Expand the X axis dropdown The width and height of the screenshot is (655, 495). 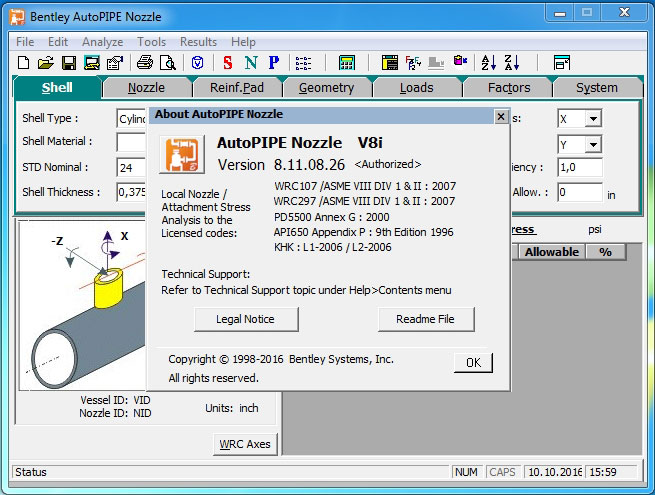pyautogui.click(x=593, y=119)
